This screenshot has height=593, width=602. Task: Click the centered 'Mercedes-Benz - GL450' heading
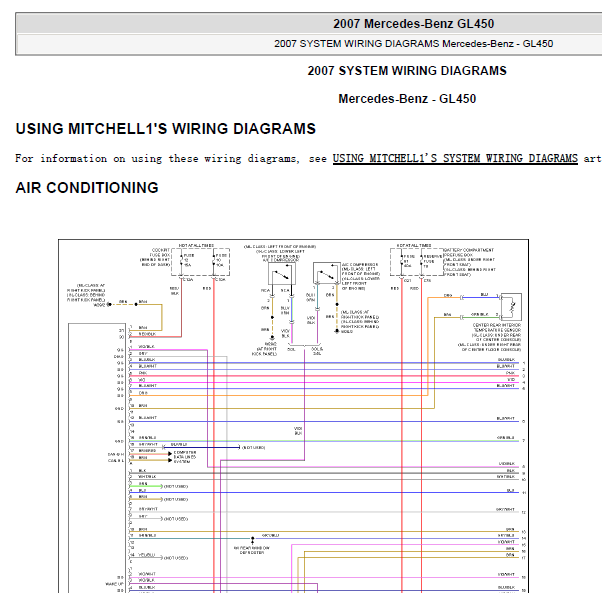point(407,99)
